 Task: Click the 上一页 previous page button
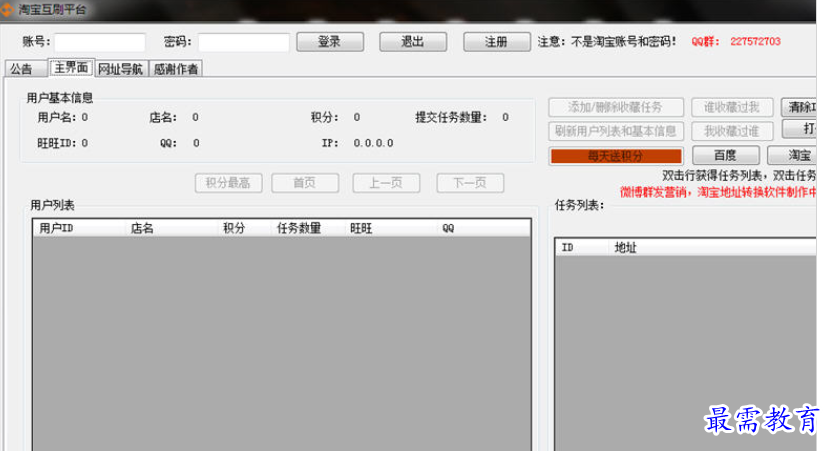386,183
